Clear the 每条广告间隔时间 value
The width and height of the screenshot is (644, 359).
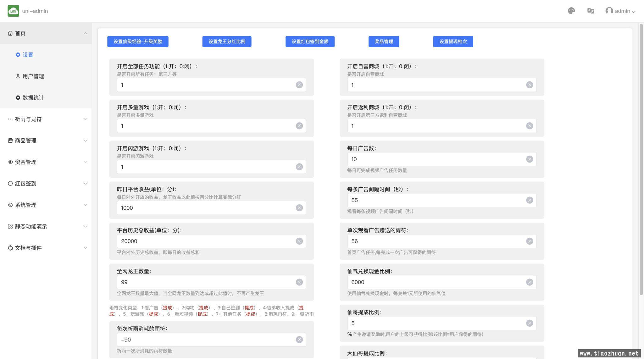click(530, 200)
